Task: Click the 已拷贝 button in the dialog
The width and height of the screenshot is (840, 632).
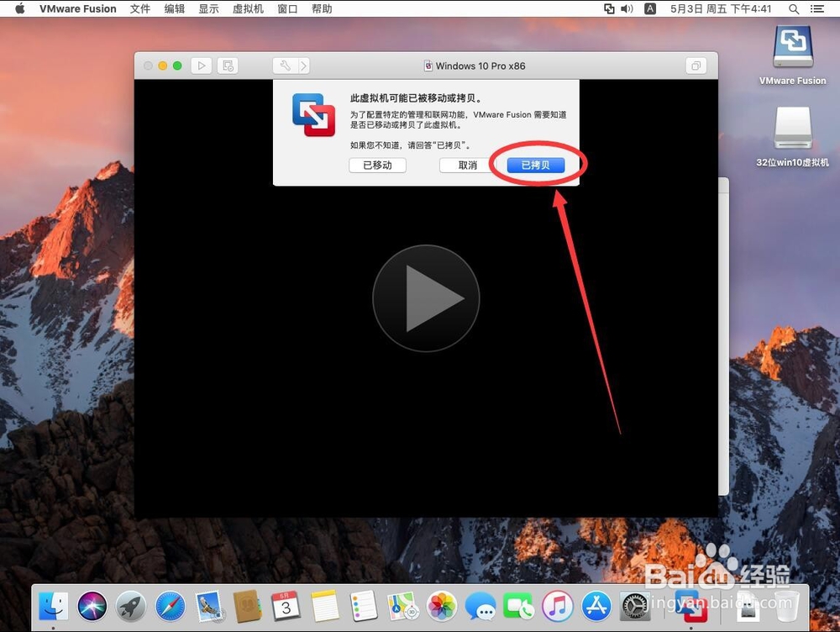Action: 535,165
